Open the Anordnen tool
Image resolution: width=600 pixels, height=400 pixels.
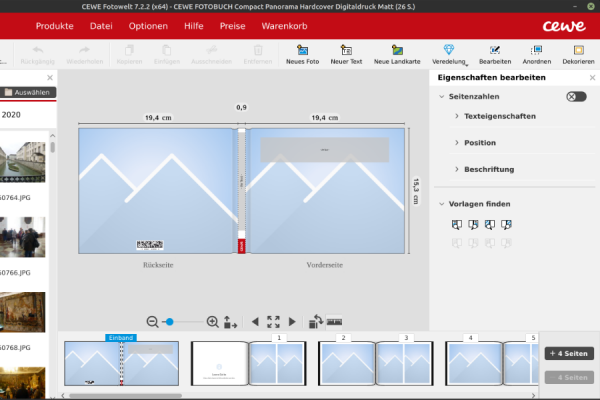coord(536,54)
